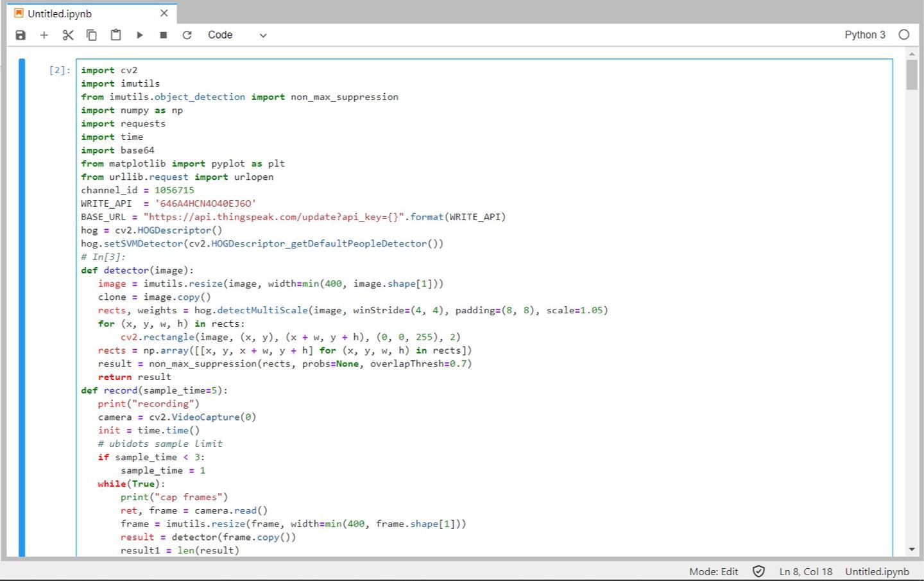Viewport: 924px width, 581px height.
Task: Click 'ret, frame = camera.read()' line
Action: (x=194, y=511)
